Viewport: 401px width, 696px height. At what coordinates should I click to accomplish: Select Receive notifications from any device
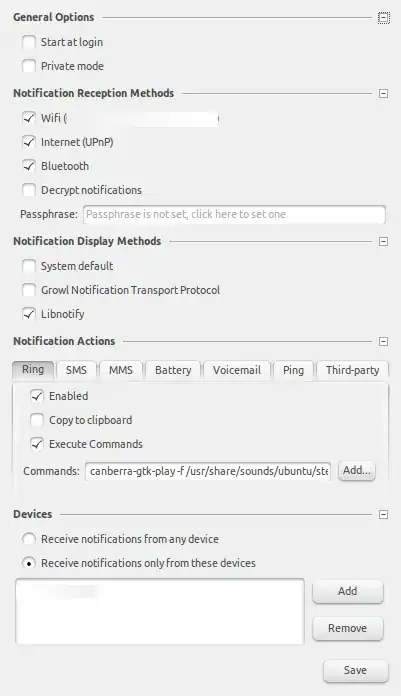29,539
